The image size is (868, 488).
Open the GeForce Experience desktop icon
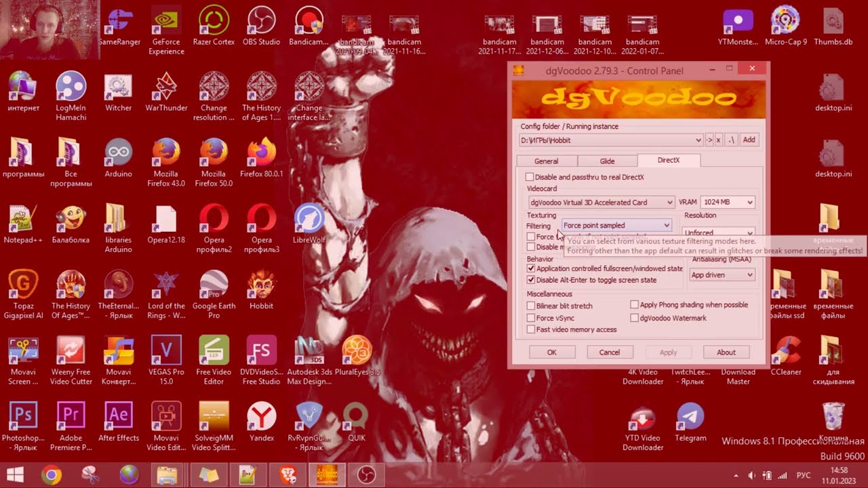tap(166, 30)
